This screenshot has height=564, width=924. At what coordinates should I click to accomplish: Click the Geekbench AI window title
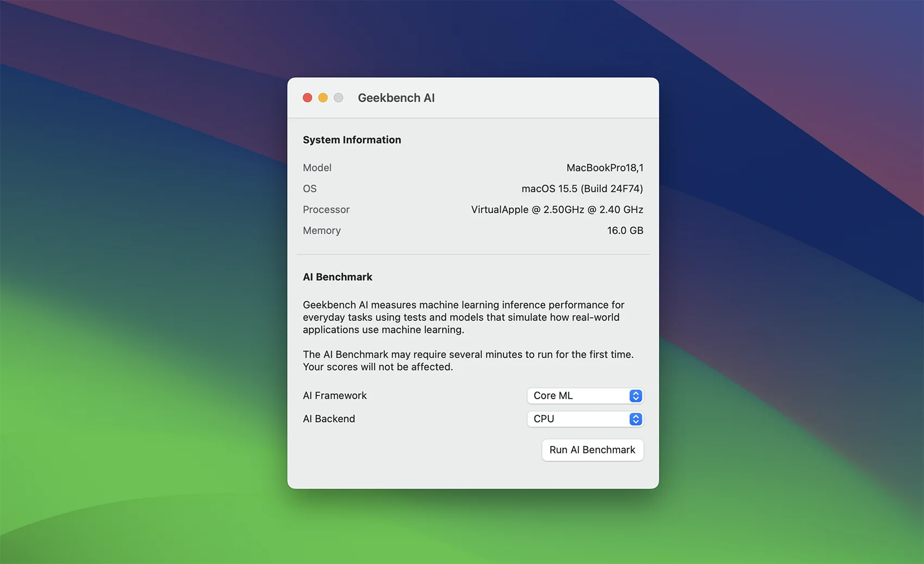point(396,98)
